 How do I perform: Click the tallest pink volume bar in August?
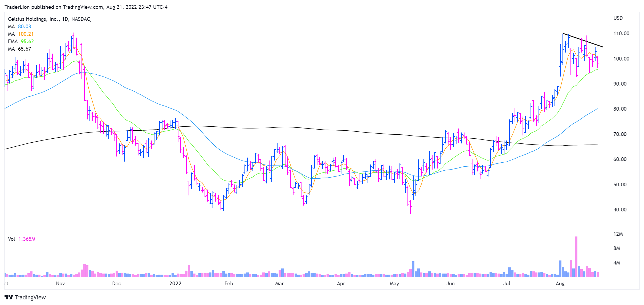576,257
